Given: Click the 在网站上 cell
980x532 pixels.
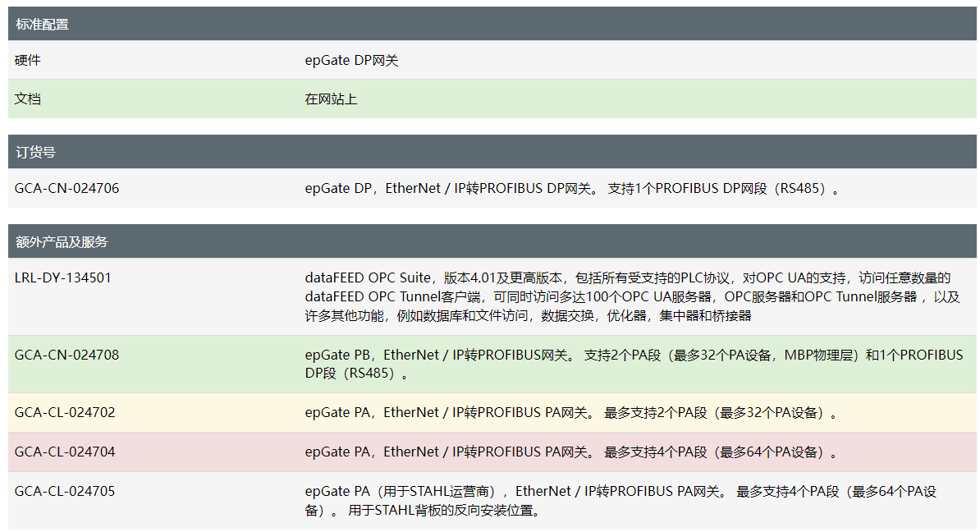Looking at the screenshot, I should [331, 99].
